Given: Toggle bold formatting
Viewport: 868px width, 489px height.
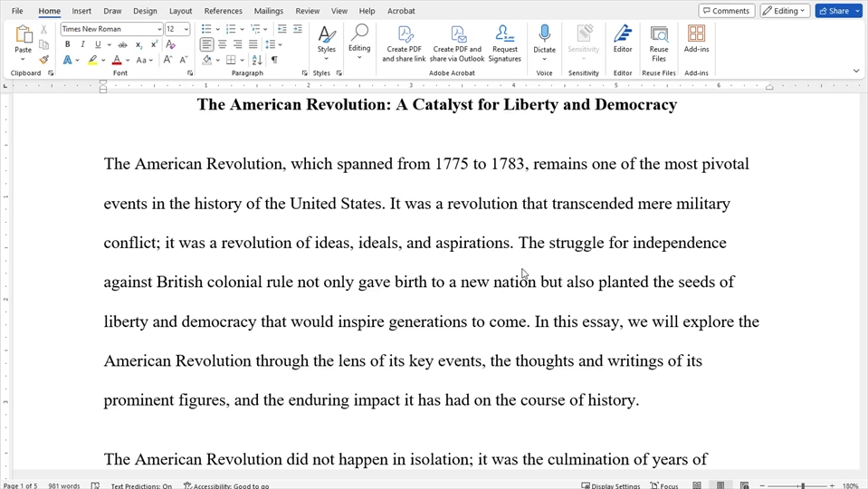Looking at the screenshot, I should (67, 44).
